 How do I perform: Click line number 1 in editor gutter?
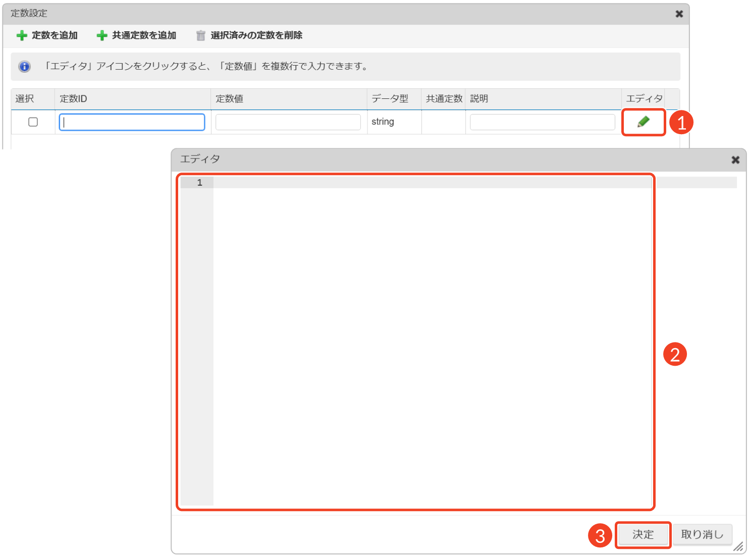tap(199, 183)
